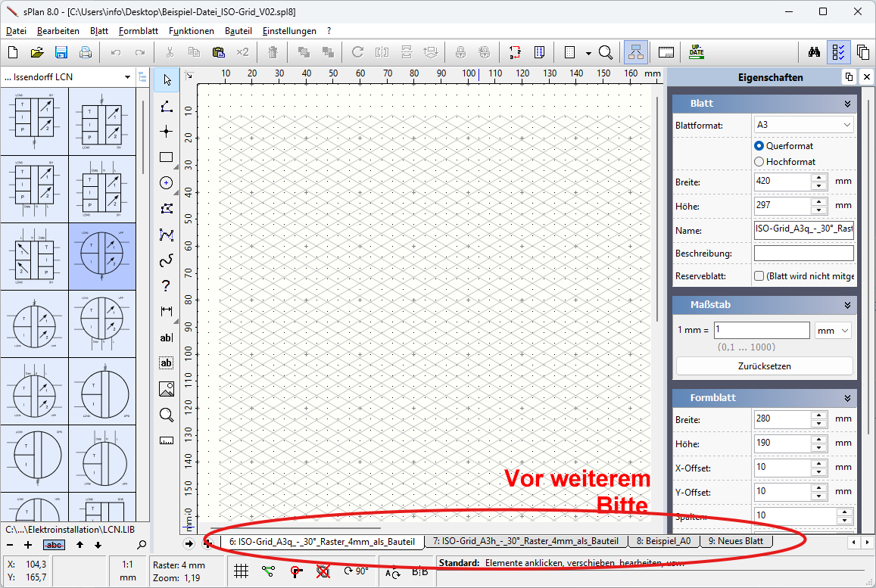Decrease the Höhe 297 value with its down arrow

[x=819, y=210]
